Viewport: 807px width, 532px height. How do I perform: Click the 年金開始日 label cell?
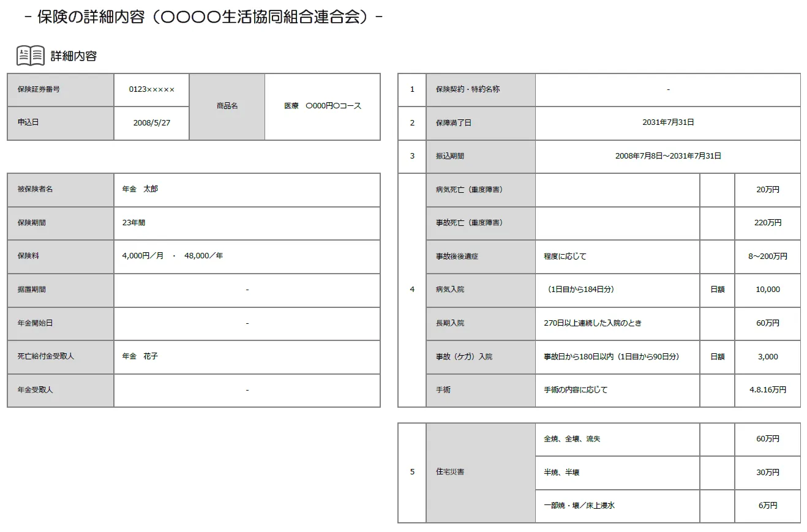(x=61, y=323)
